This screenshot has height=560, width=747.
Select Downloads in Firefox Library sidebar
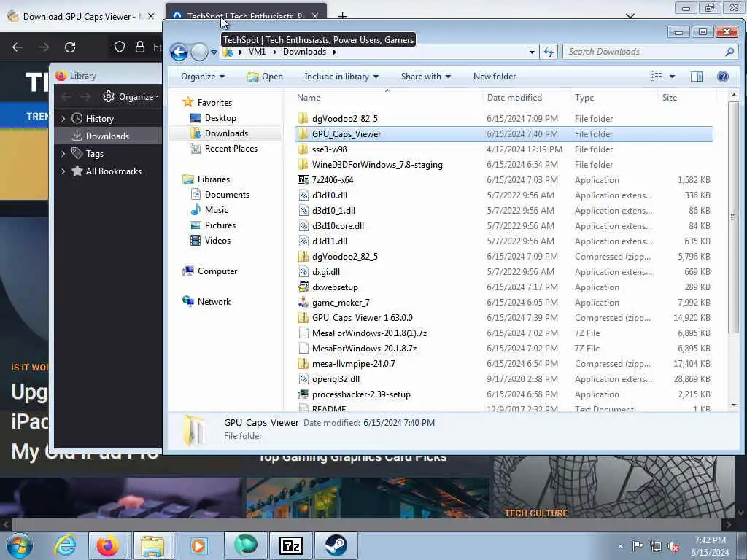click(x=108, y=136)
